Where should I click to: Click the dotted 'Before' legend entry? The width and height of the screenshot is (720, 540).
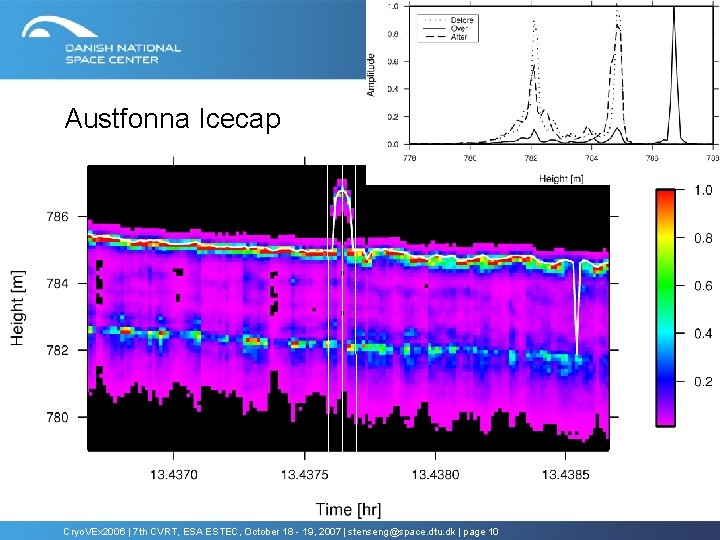tap(448, 20)
